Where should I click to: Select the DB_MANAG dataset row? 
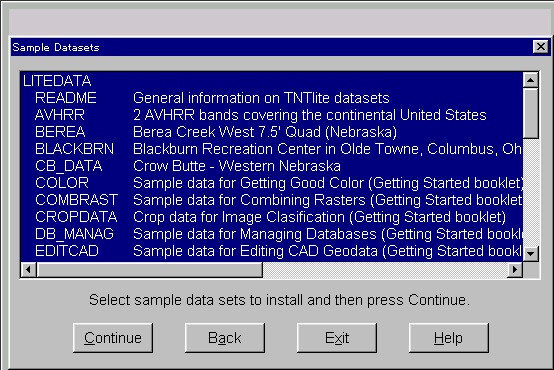click(x=271, y=234)
